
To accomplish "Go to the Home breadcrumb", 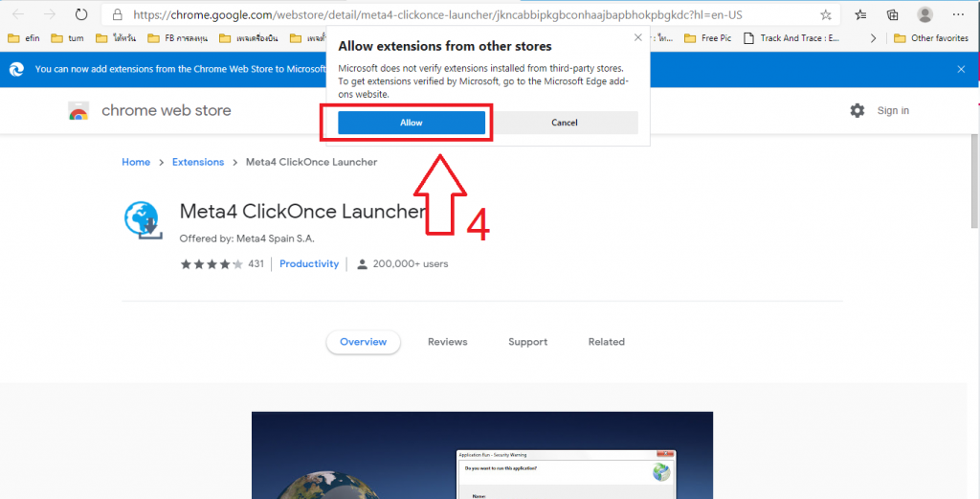I will [x=136, y=162].
